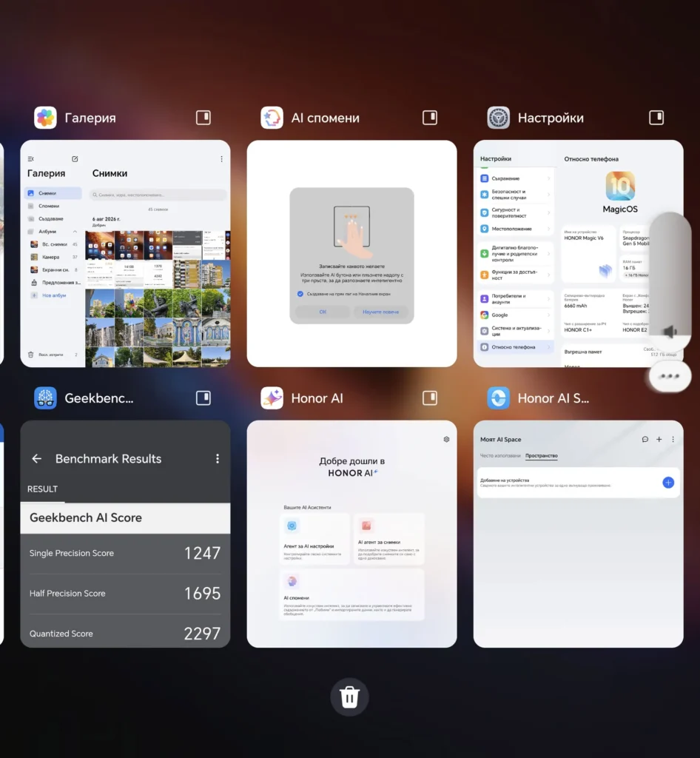Tap the 6660 mAh battery value
Viewport: 700px width, 758px height.
click(574, 306)
